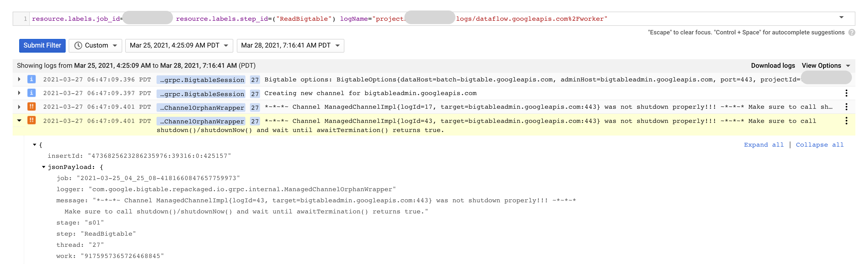The image size is (868, 264).
Task: Open the start date Mar 25, 2021 dropdown
Action: click(179, 46)
